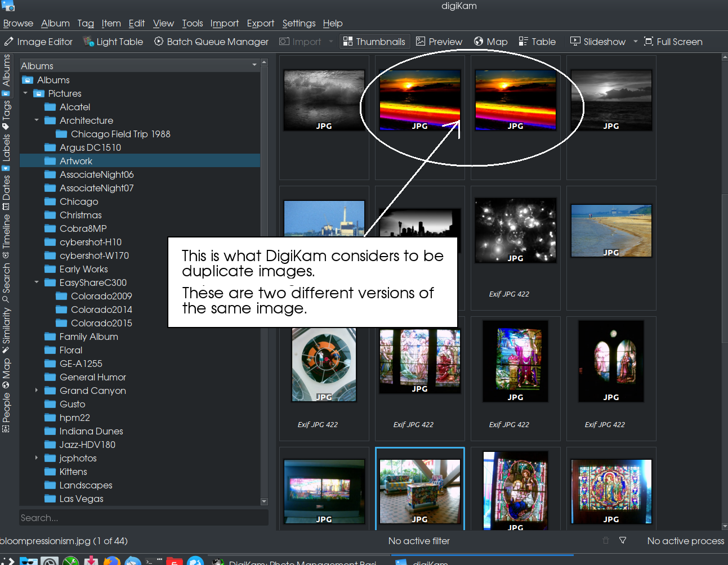Click album tree scroll-down arrow
This screenshot has width=728, height=565.
tap(265, 501)
